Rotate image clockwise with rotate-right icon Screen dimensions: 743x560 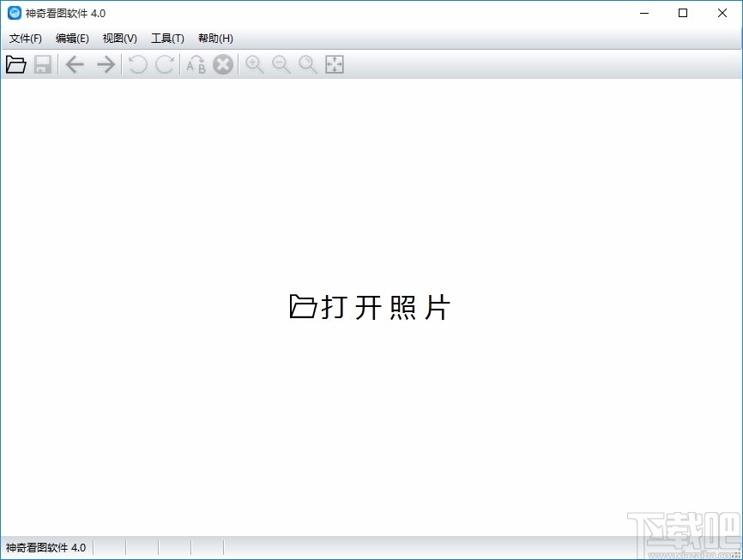(165, 64)
